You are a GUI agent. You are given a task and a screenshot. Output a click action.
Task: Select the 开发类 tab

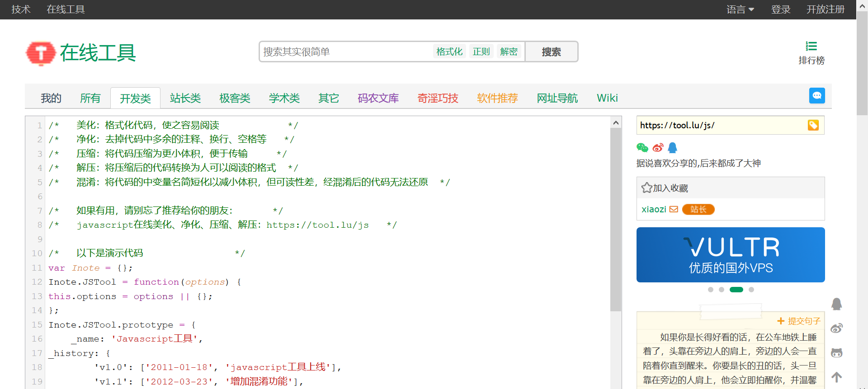[x=135, y=98]
